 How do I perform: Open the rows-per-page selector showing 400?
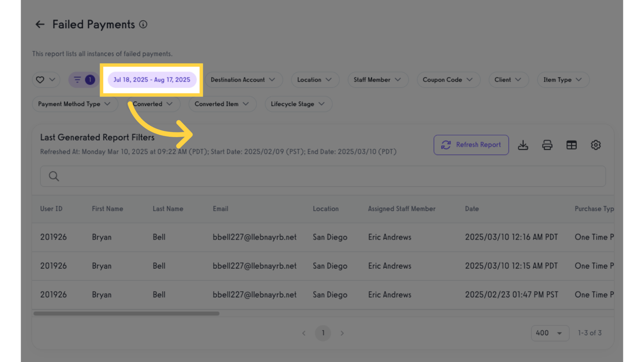(550, 333)
